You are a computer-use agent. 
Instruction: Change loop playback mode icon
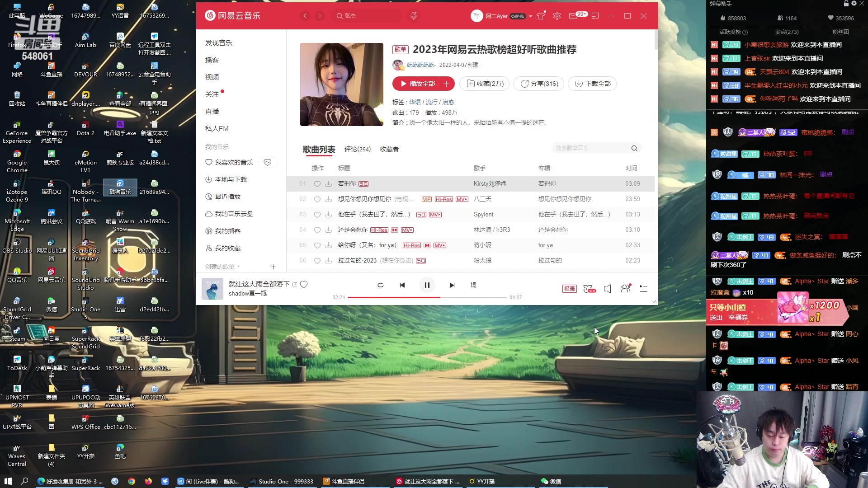pyautogui.click(x=380, y=285)
